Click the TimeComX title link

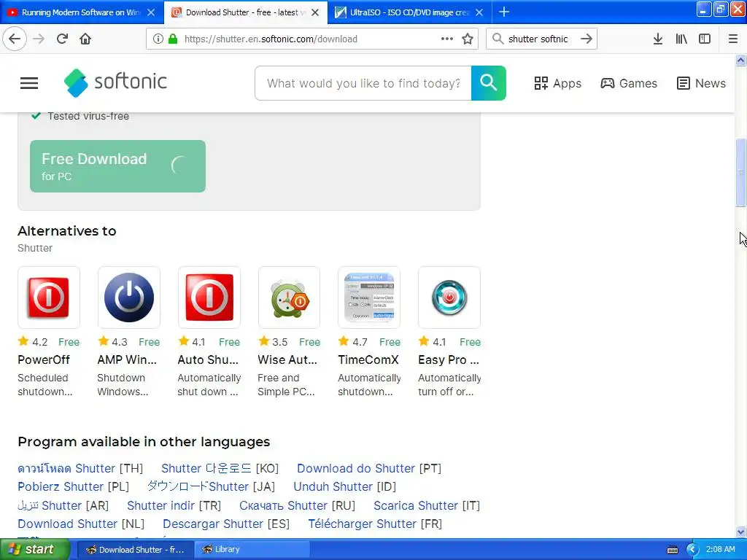pyautogui.click(x=368, y=360)
